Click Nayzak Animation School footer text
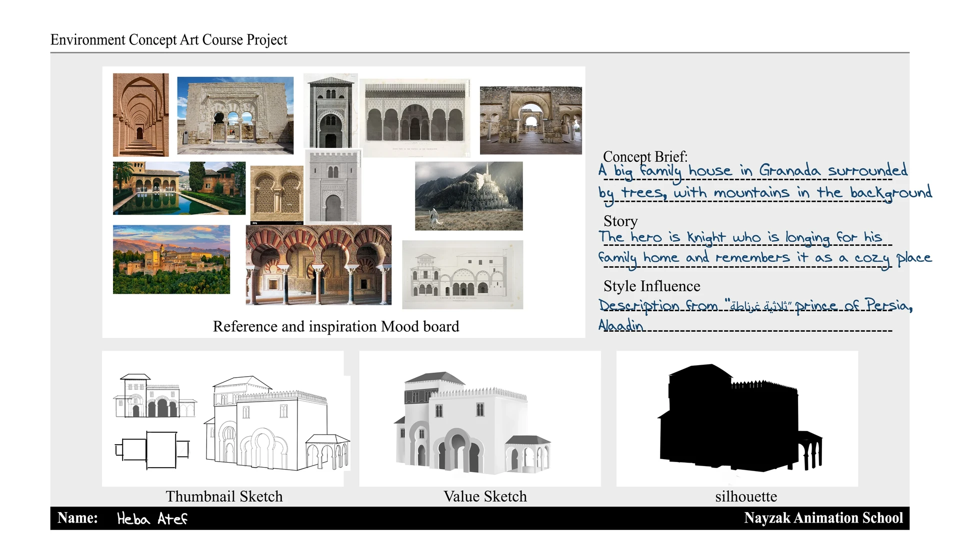Screen dimensions: 960x560 pyautogui.click(x=823, y=518)
